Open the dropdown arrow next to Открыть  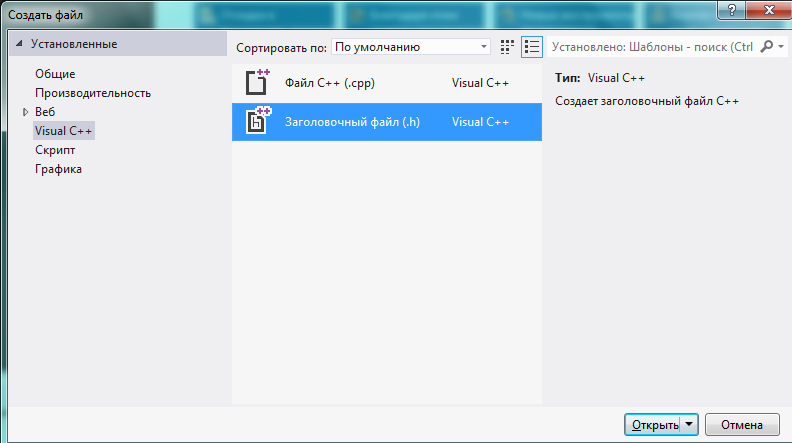(x=689, y=424)
